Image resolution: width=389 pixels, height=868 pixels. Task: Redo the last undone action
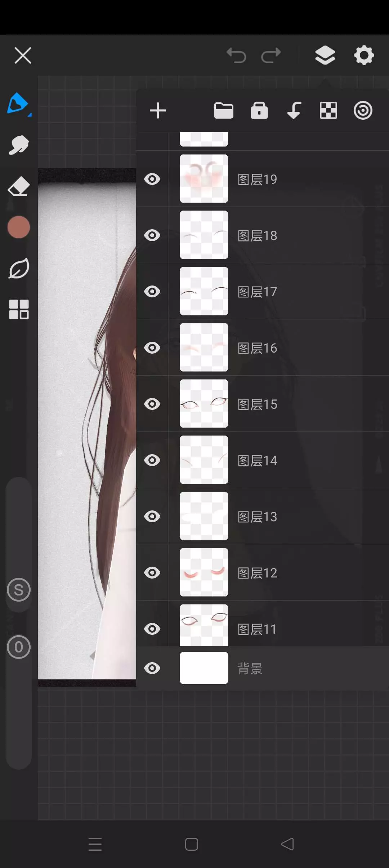(271, 56)
